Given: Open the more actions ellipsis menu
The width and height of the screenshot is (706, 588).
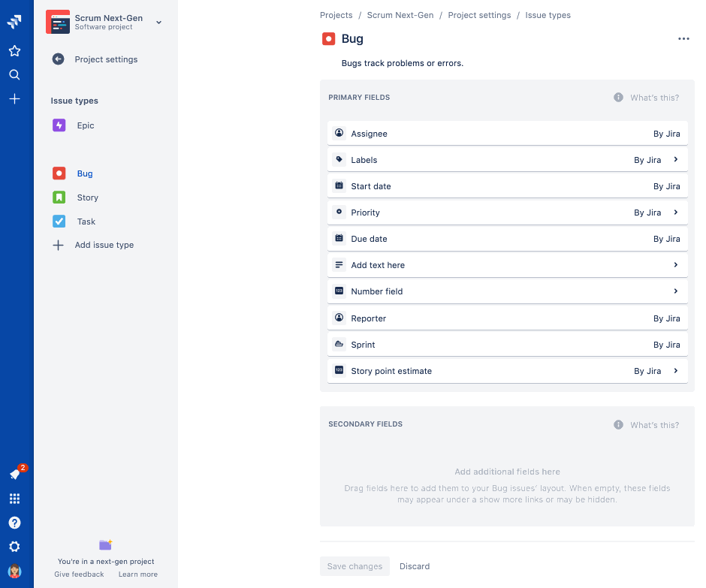Looking at the screenshot, I should point(683,39).
